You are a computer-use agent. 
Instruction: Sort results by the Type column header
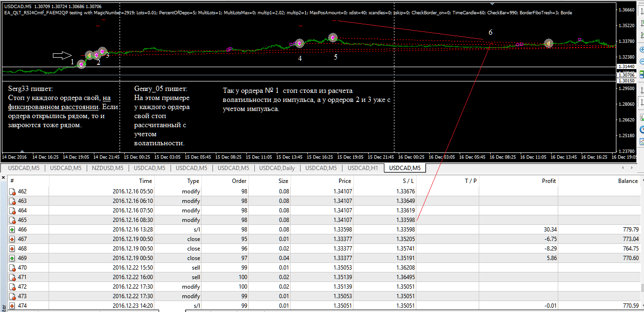(179, 181)
